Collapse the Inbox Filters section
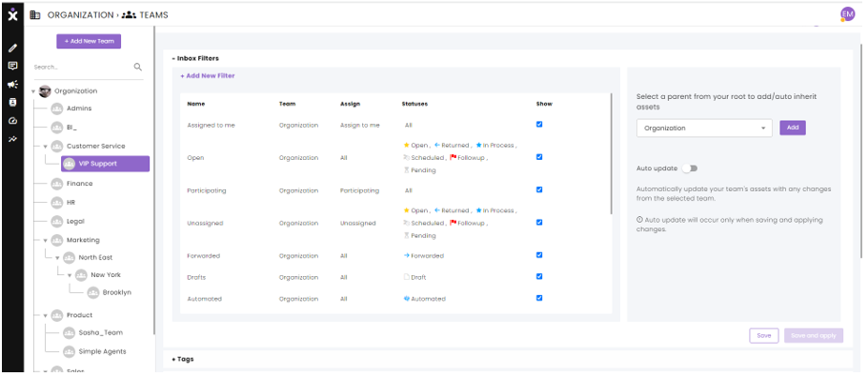Image resolution: width=868 pixels, height=377 pixels. tap(195, 58)
